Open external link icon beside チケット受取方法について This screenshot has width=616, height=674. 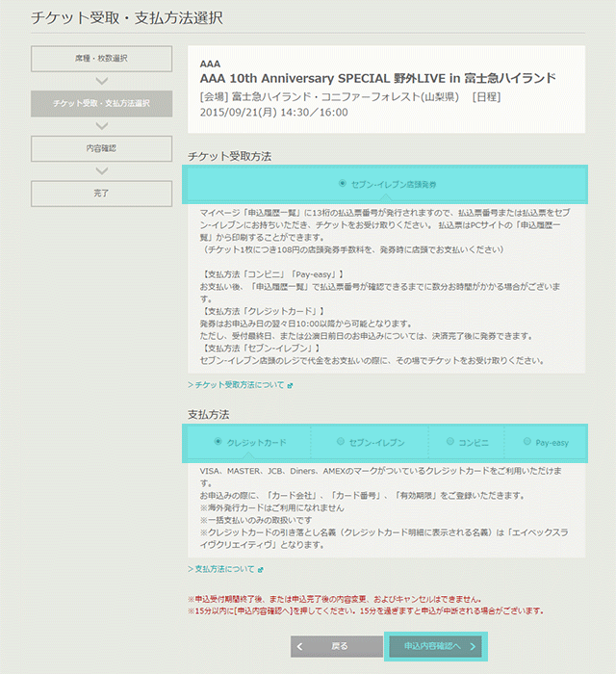[289, 385]
